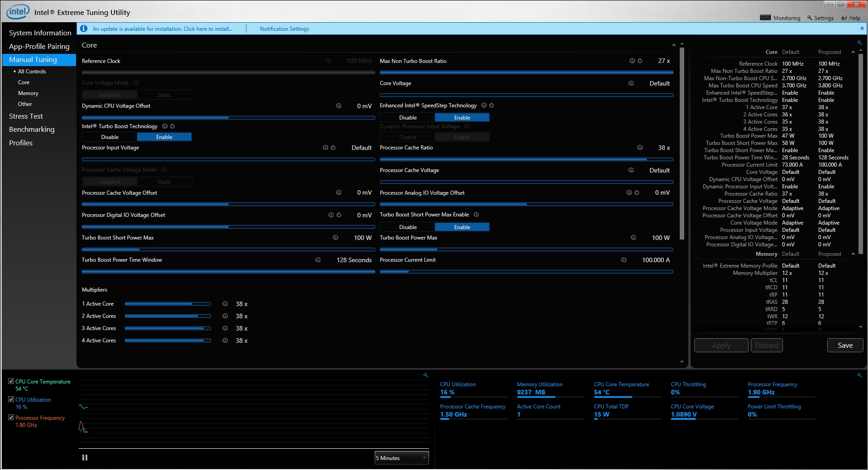
Task: Collapse Core group in proposed settings panel
Action: point(853,52)
